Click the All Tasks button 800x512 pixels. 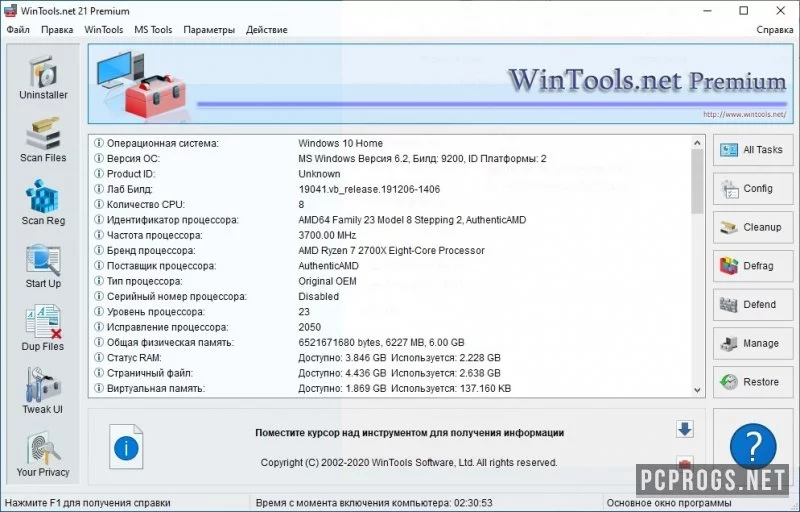(x=753, y=150)
